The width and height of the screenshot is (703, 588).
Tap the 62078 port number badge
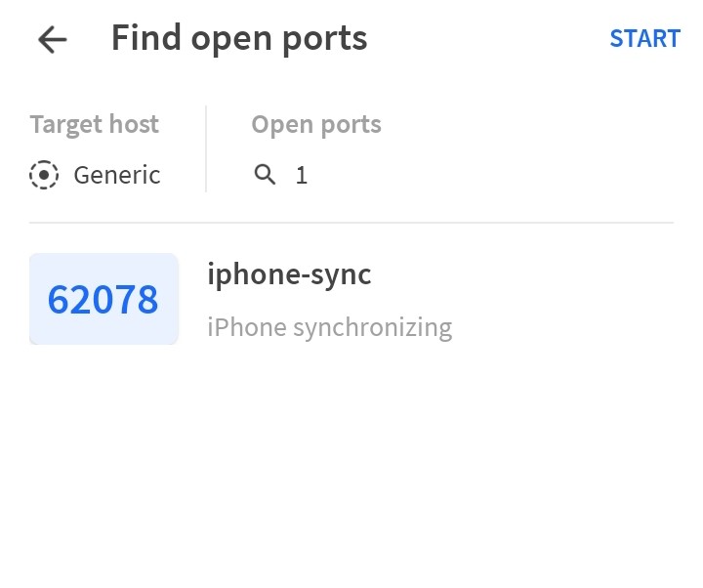tap(103, 299)
